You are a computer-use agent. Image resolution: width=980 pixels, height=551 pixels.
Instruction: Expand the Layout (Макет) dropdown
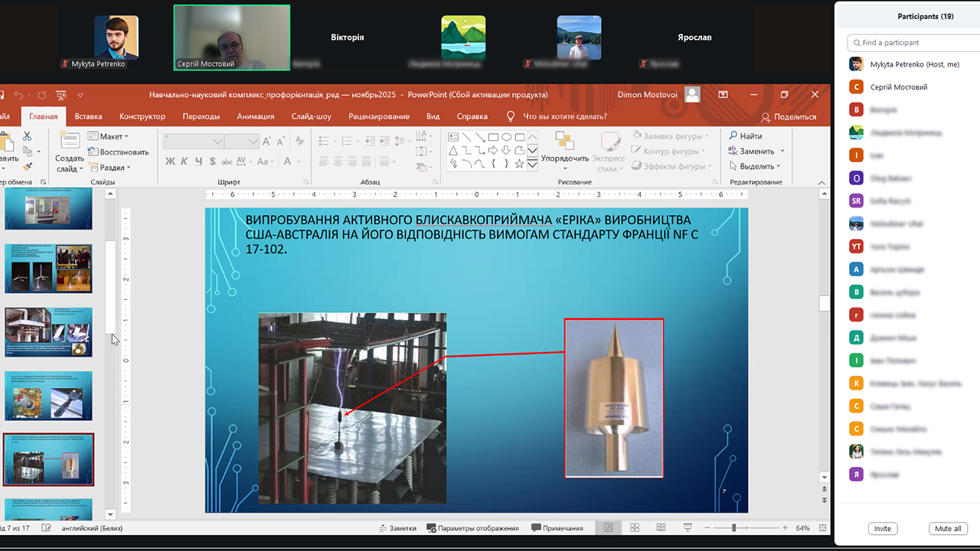[x=108, y=136]
